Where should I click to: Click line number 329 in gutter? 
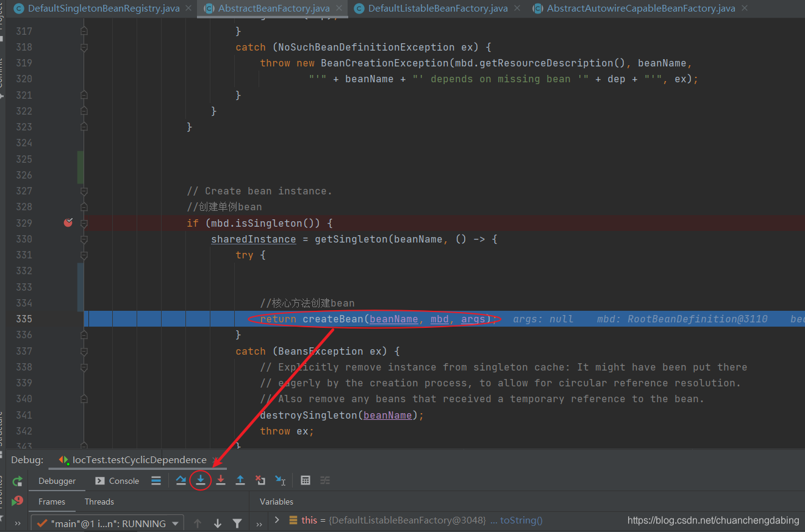pos(24,223)
